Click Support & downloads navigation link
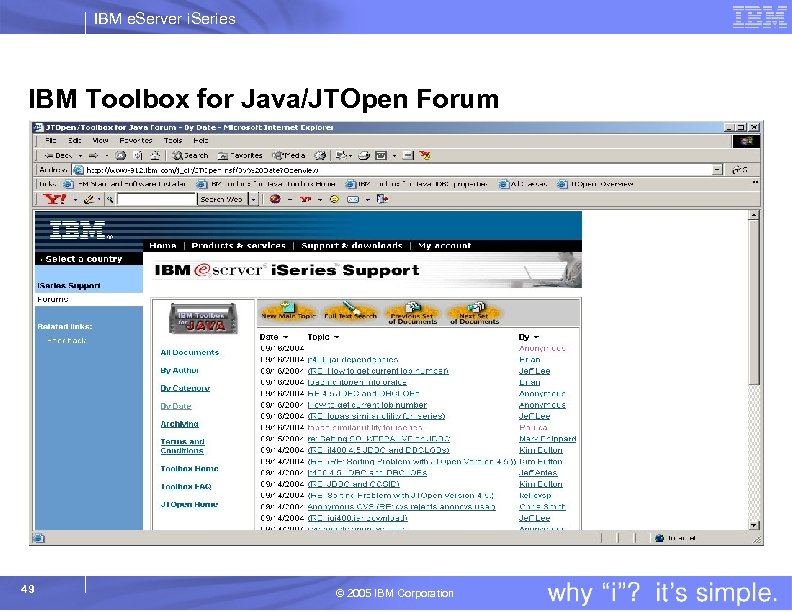792x612 pixels. 352,245
